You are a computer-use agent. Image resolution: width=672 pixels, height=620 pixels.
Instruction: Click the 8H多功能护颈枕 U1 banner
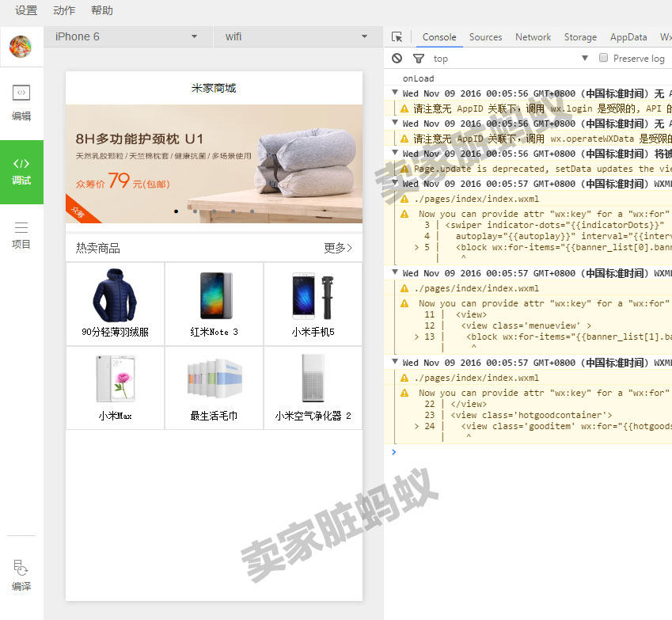[214, 164]
